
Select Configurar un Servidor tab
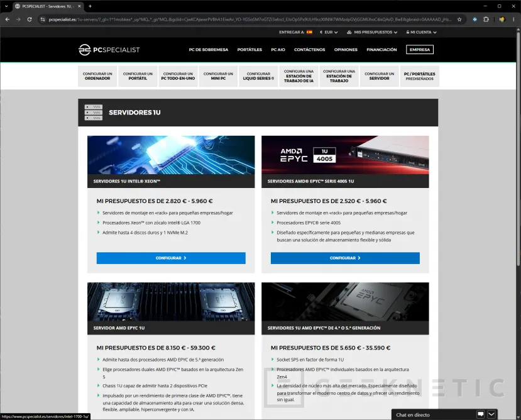379,76
